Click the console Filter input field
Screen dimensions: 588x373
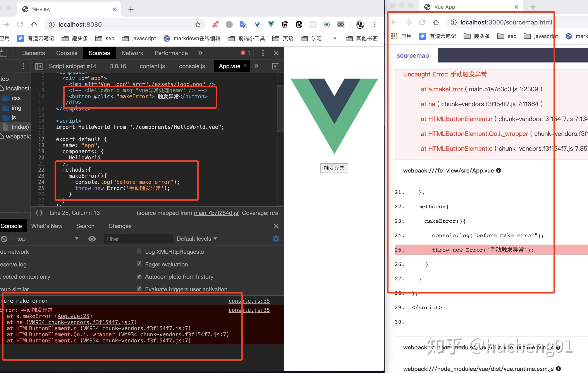point(138,239)
